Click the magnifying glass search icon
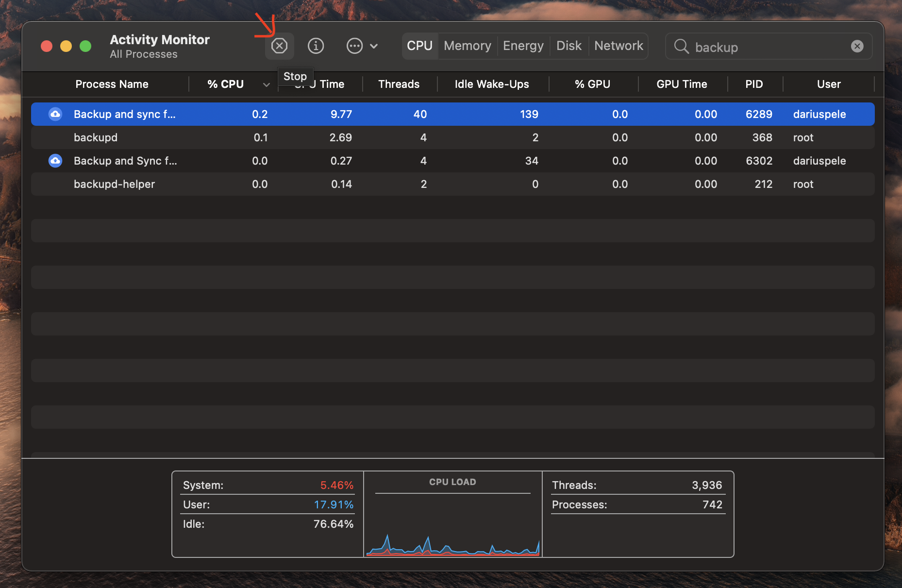Image resolution: width=902 pixels, height=588 pixels. point(682,46)
